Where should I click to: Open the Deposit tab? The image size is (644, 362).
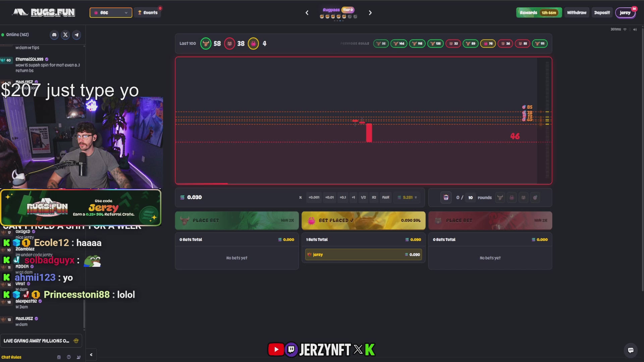602,13
